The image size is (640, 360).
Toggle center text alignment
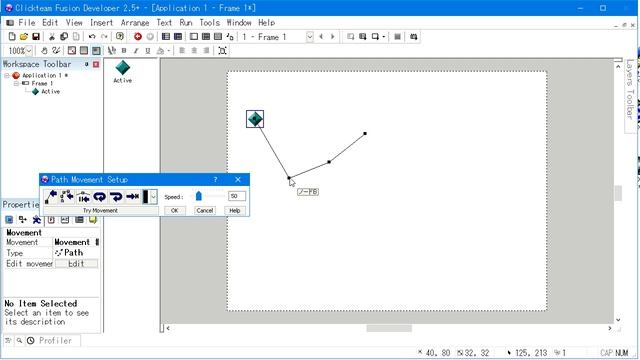coord(194,51)
